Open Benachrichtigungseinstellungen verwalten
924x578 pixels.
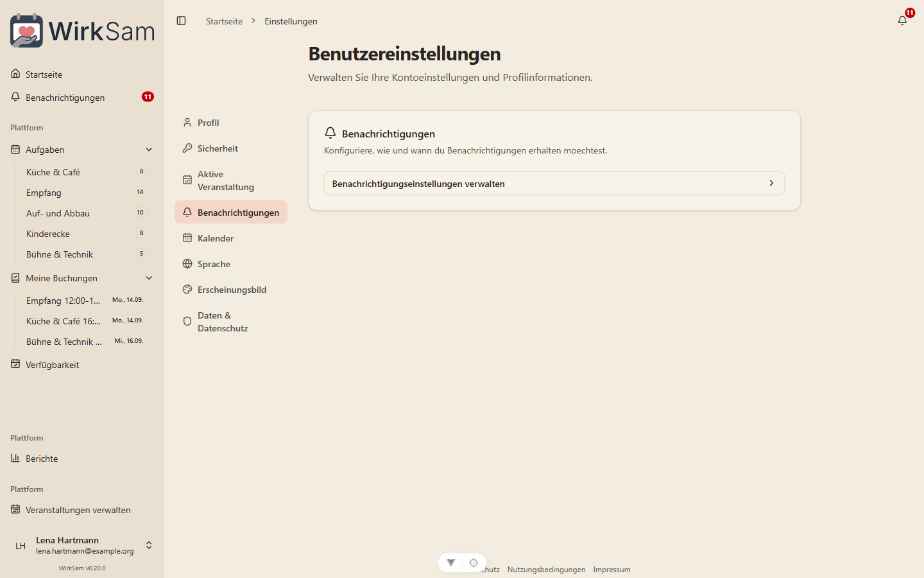tap(554, 183)
